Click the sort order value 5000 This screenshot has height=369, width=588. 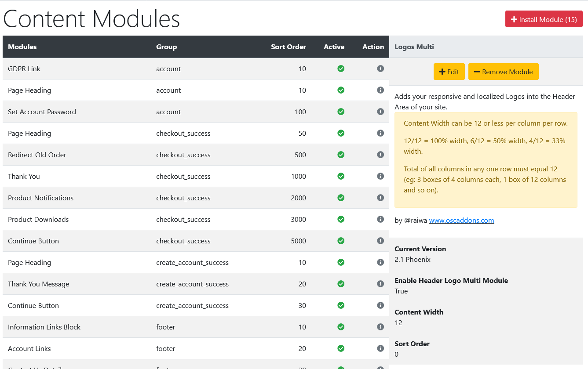click(x=299, y=241)
